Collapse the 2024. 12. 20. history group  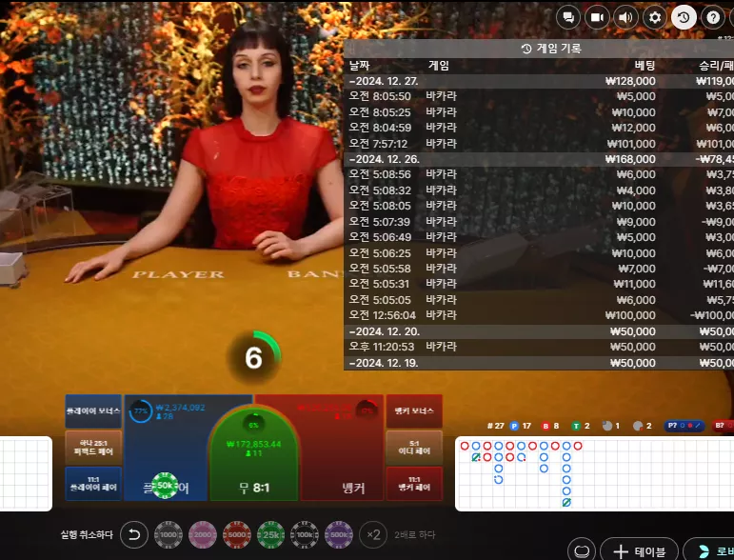(539, 331)
